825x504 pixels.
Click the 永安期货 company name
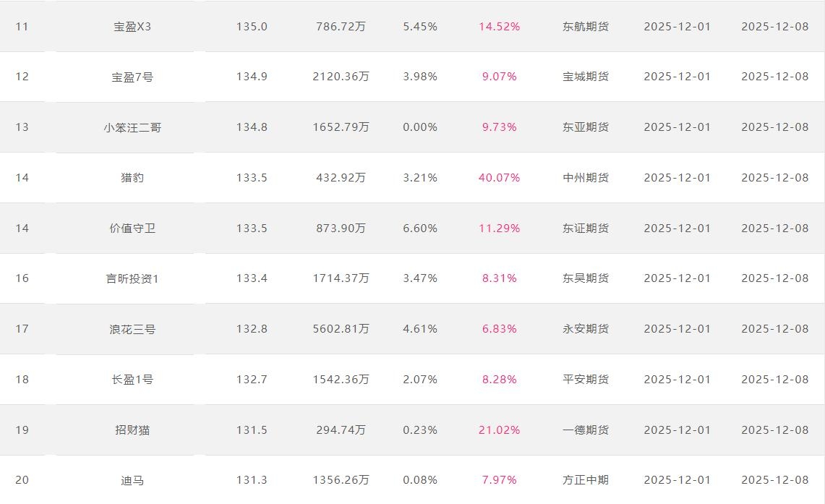coord(586,329)
